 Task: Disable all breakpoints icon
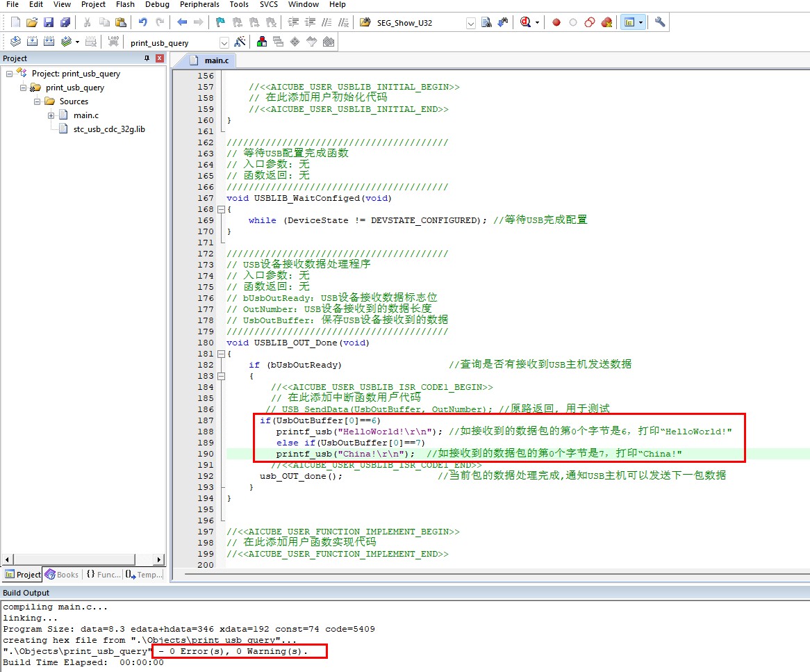tap(589, 22)
